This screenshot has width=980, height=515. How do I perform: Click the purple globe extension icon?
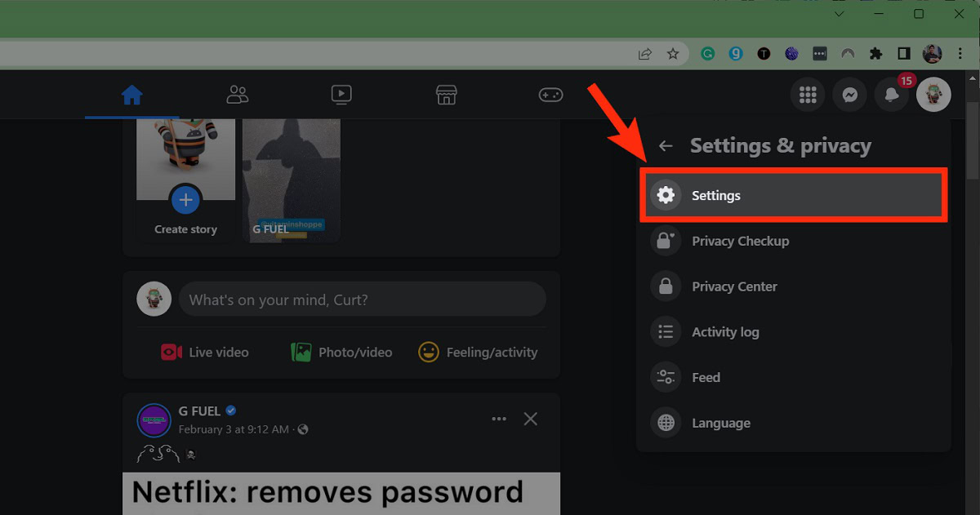[x=791, y=54]
